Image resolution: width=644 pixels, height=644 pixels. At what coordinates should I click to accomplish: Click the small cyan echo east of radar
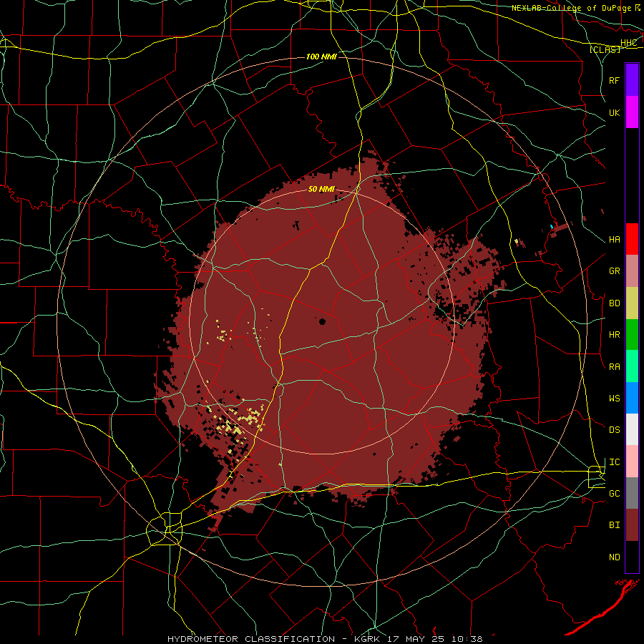click(552, 226)
